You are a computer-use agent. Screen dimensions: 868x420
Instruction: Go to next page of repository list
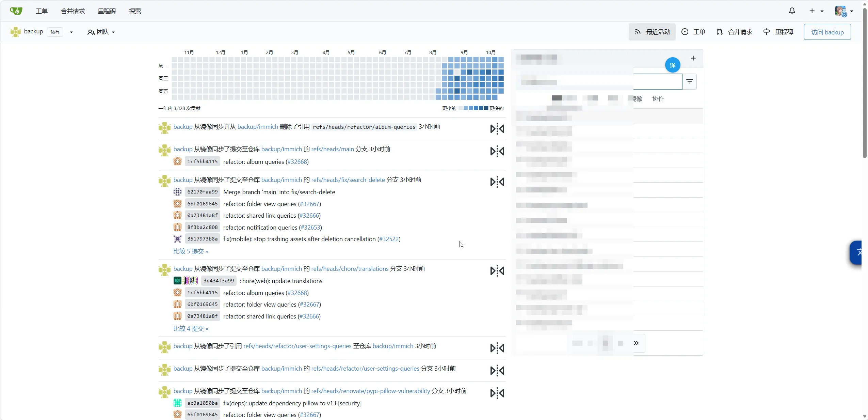636,343
